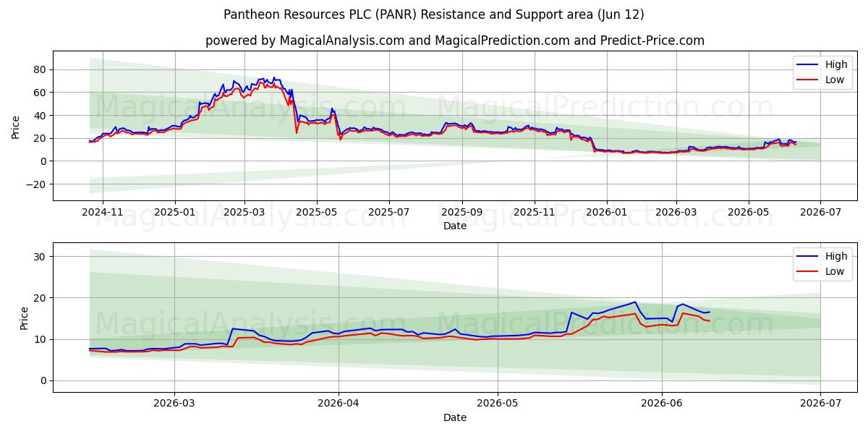
Task: Click bottom chart x-axis label '2026-06'
Action: click(x=663, y=403)
